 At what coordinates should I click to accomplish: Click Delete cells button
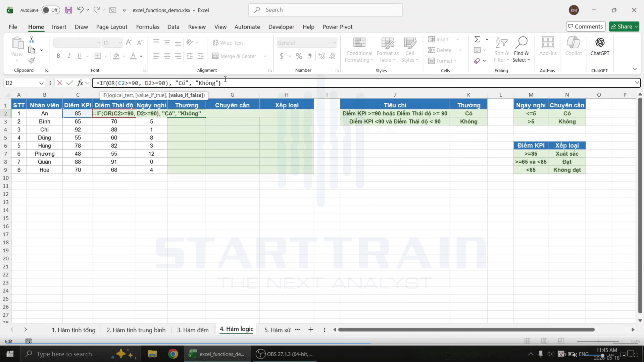tap(440, 50)
